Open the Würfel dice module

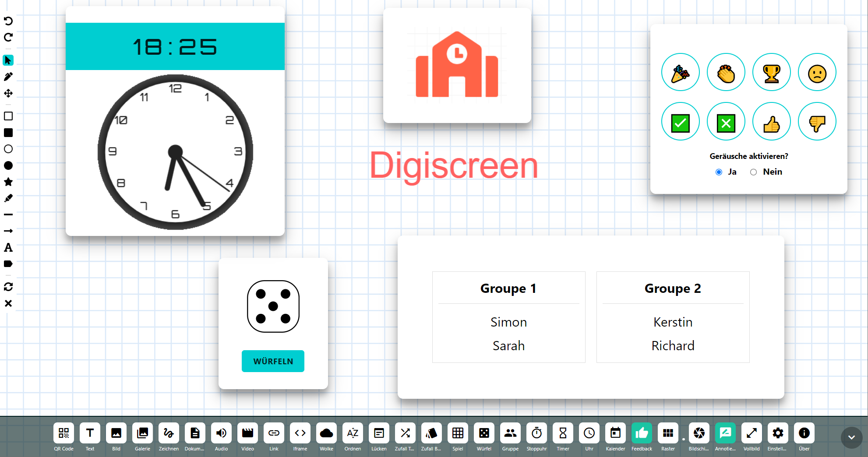(x=484, y=433)
